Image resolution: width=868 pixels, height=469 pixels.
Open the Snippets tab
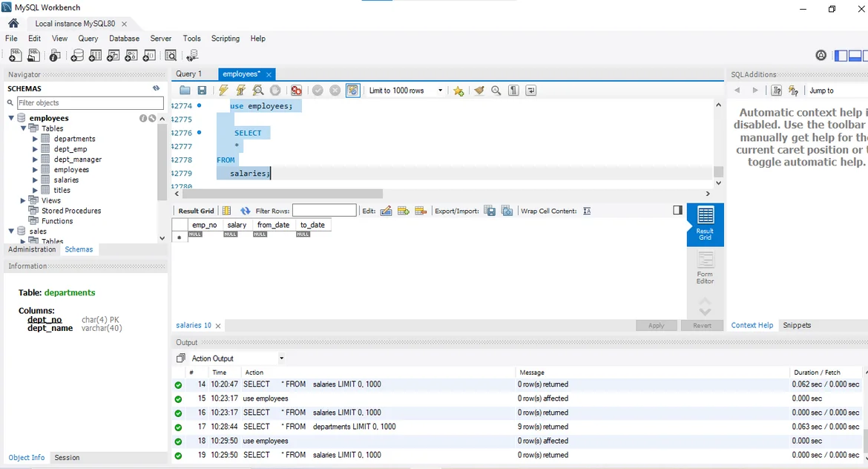(x=797, y=325)
